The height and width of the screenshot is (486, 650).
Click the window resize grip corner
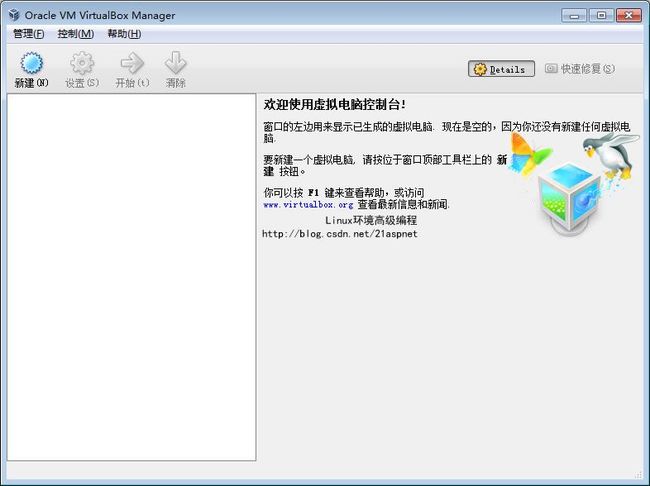[638, 475]
